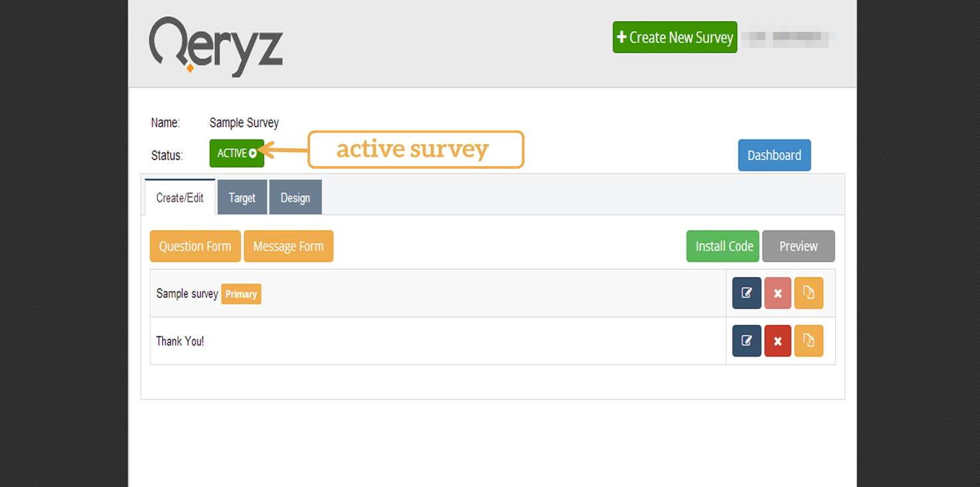Add a Message Form
The height and width of the screenshot is (487, 980).
pyautogui.click(x=288, y=246)
